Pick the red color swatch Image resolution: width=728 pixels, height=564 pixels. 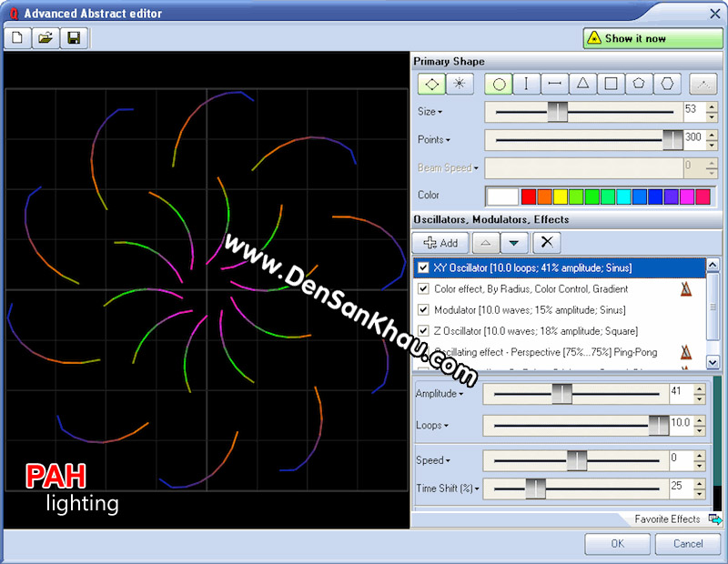click(x=529, y=196)
